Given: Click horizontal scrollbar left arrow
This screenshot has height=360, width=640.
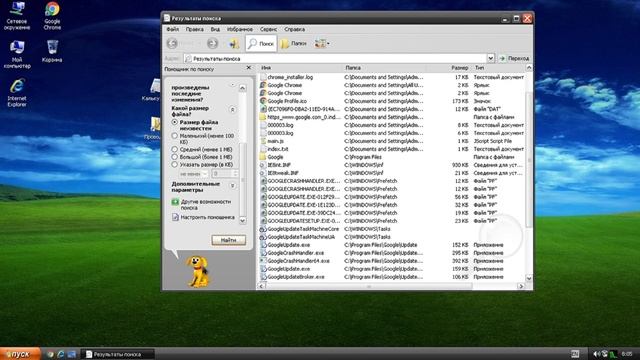Looking at the screenshot, I should (x=261, y=286).
